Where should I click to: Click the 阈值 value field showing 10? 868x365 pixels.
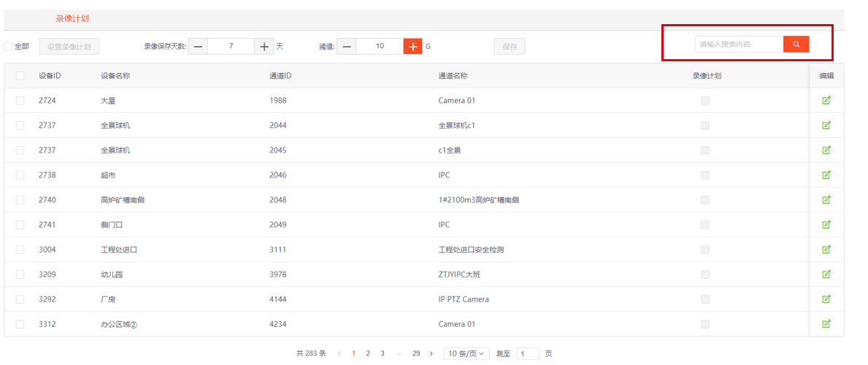380,47
